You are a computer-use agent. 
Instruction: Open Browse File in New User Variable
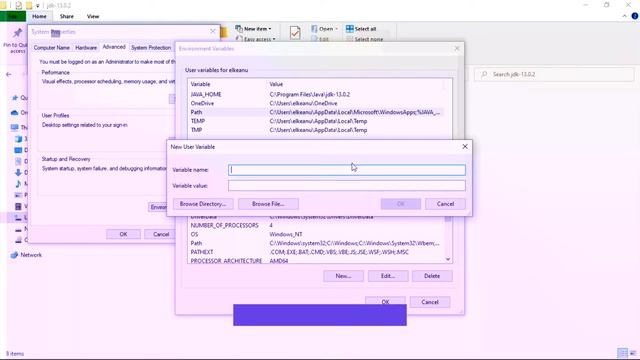point(268,204)
